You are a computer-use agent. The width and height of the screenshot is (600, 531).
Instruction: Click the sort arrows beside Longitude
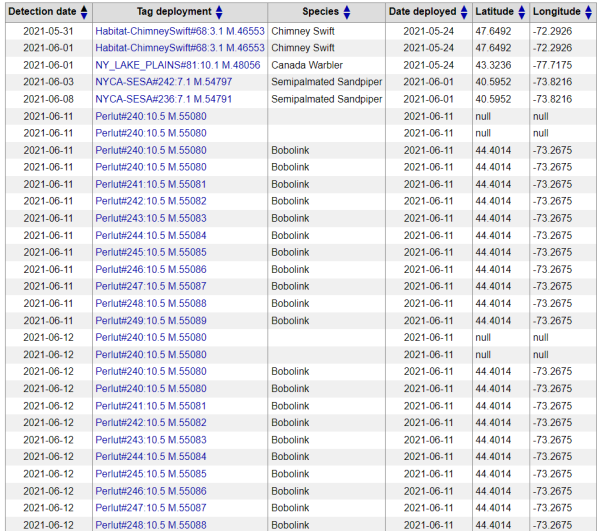coord(587,12)
